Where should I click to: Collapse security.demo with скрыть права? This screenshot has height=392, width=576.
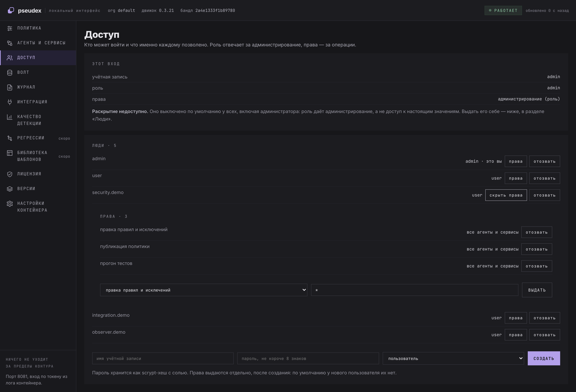pos(506,195)
